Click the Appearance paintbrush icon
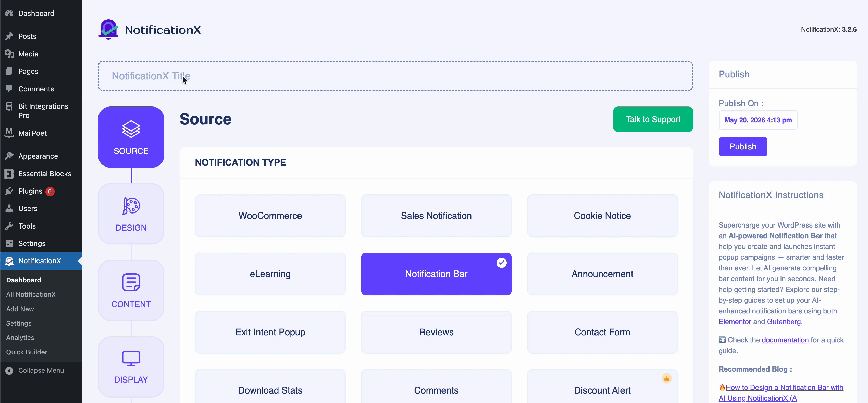 (9, 156)
